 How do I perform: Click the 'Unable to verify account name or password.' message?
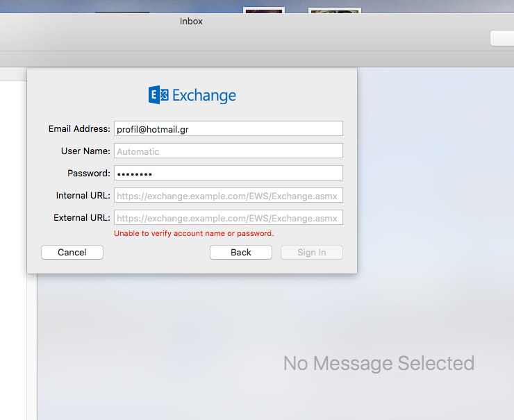[x=194, y=233]
